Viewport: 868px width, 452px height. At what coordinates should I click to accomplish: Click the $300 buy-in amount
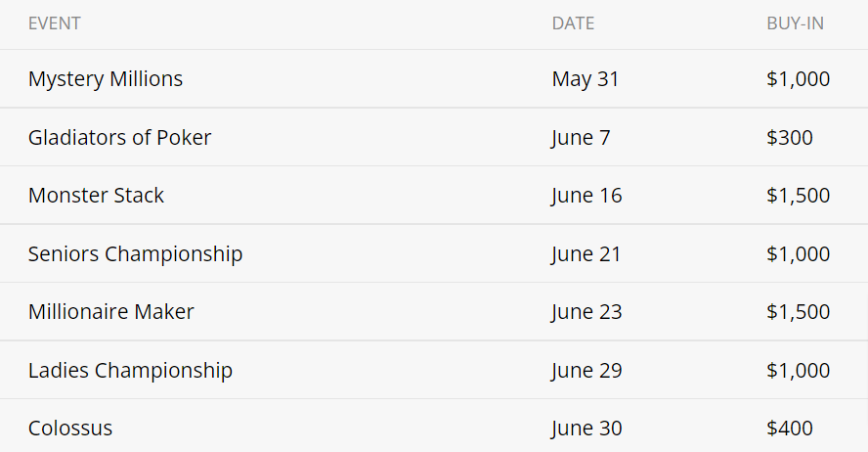[x=790, y=138]
